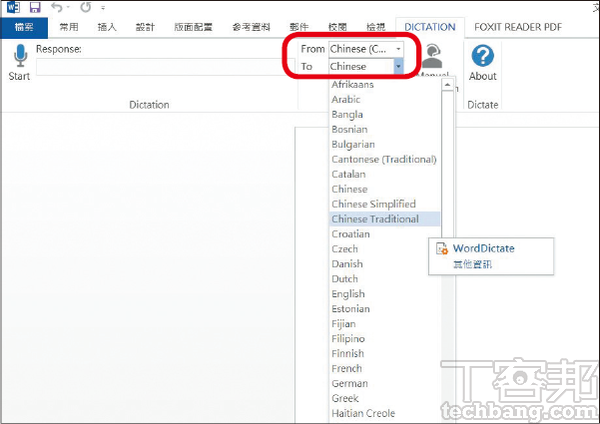
Task: Select the DICTATION ribbon tab
Action: pyautogui.click(x=430, y=27)
